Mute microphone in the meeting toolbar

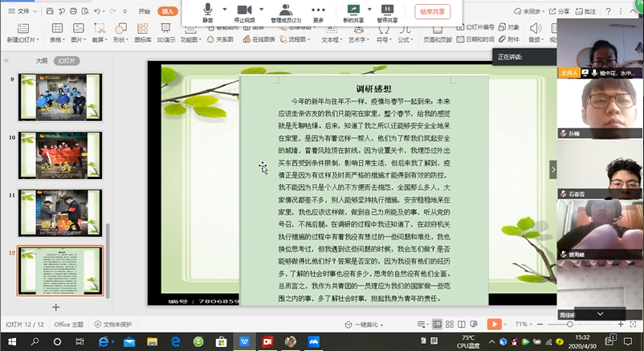[208, 11]
